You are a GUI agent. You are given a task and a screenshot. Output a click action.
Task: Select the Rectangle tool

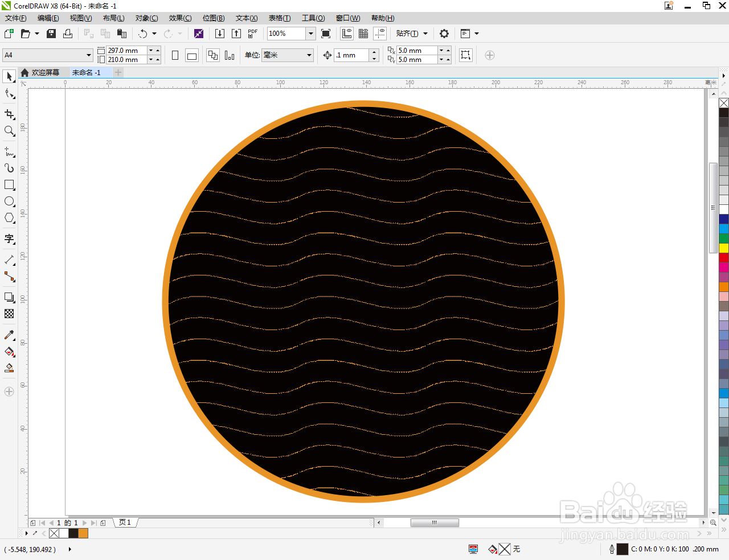(9, 185)
